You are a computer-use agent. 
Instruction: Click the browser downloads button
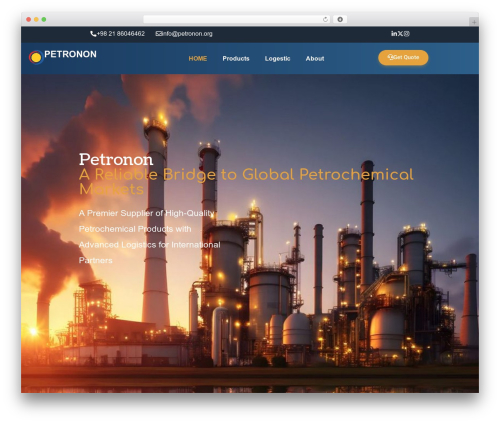click(x=340, y=19)
